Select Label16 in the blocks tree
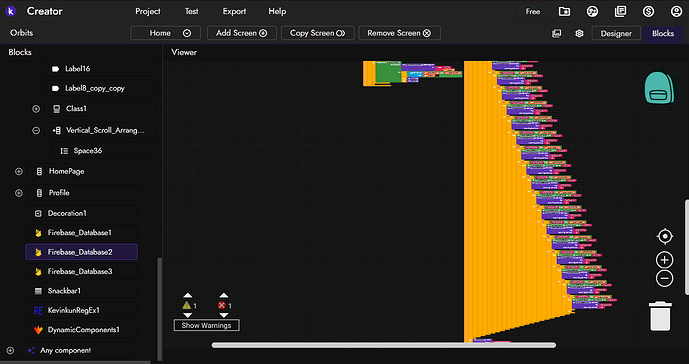 pyautogui.click(x=99, y=69)
